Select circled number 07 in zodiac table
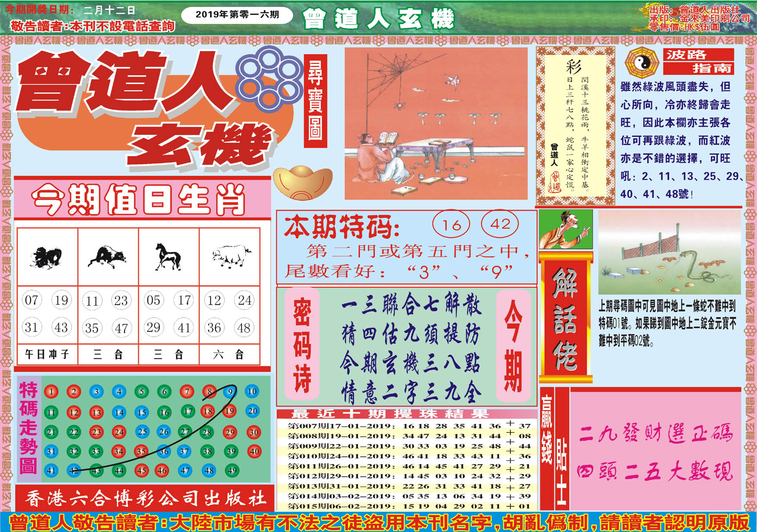Viewport: 757px width, 532px height. pyautogui.click(x=32, y=300)
